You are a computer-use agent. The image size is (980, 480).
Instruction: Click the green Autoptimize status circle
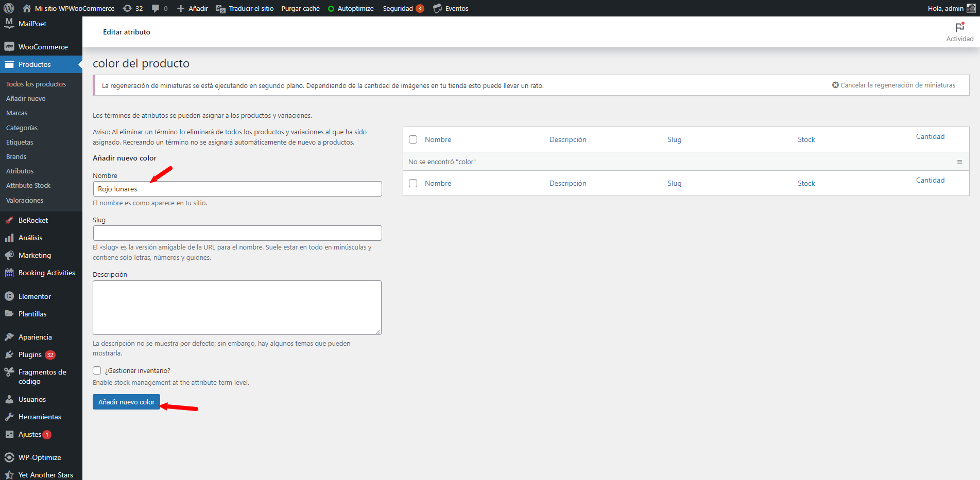[331, 9]
